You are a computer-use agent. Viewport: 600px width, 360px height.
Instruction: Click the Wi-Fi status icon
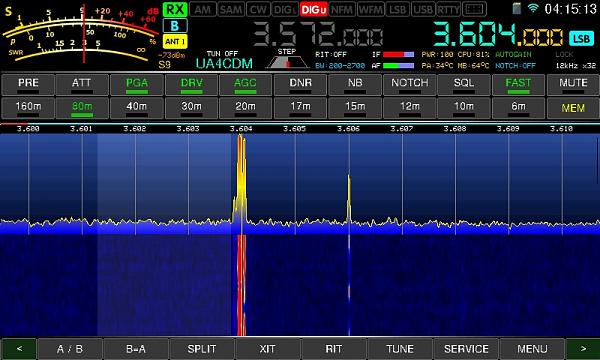click(533, 8)
